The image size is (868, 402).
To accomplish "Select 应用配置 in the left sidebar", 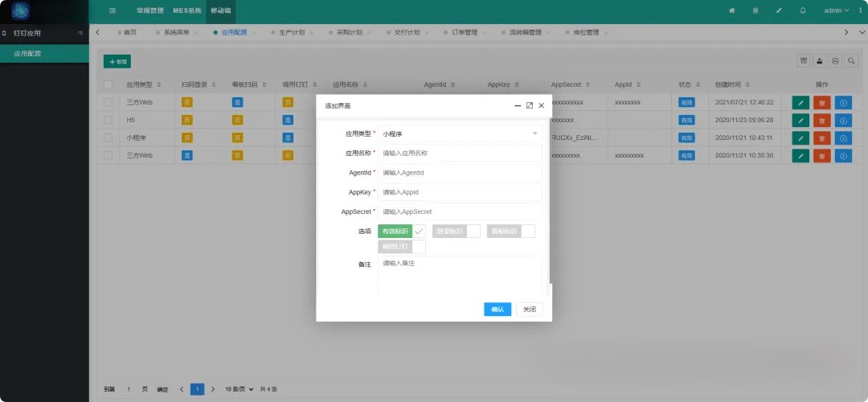I will (x=44, y=54).
